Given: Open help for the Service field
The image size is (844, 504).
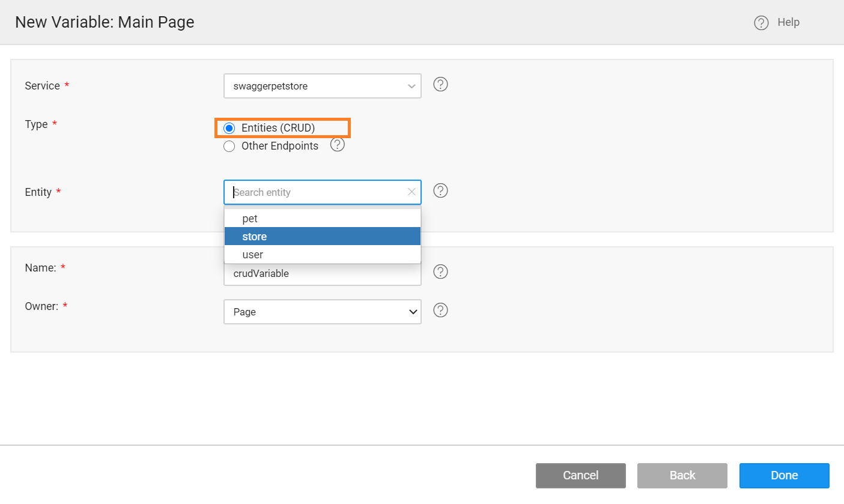Looking at the screenshot, I should (440, 84).
